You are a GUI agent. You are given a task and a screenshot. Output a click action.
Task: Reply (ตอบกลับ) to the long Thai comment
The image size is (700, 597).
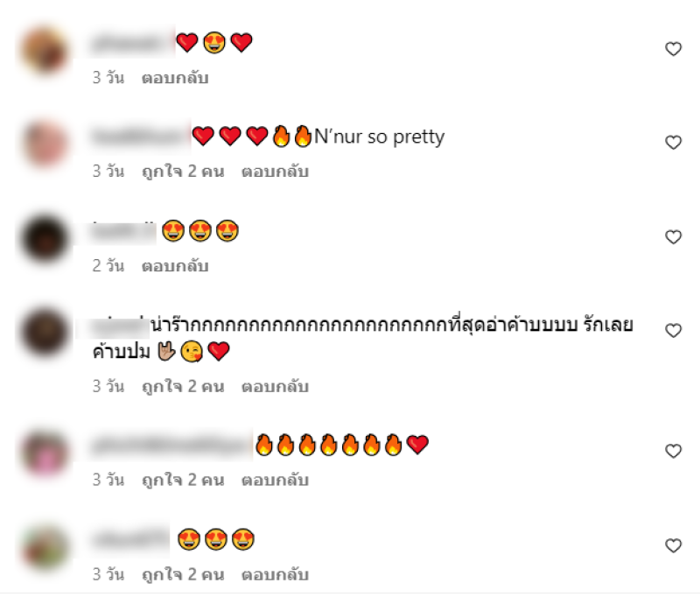tap(275, 386)
